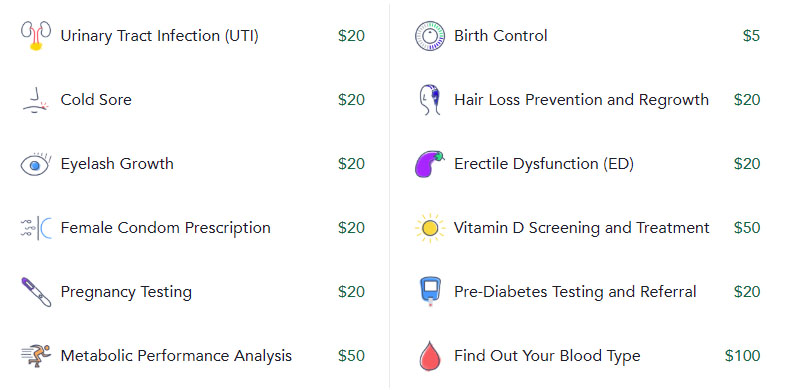Select the glucose meter Pre-Diabetes icon
This screenshot has height=390, width=785.
pos(430,292)
